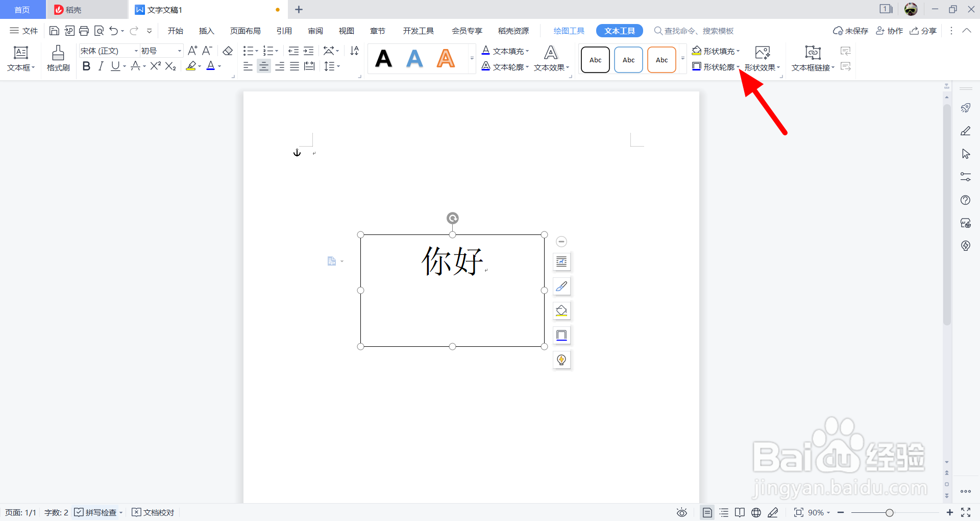This screenshot has width=980, height=521.
Task: Set left text alignment
Action: pos(248,66)
